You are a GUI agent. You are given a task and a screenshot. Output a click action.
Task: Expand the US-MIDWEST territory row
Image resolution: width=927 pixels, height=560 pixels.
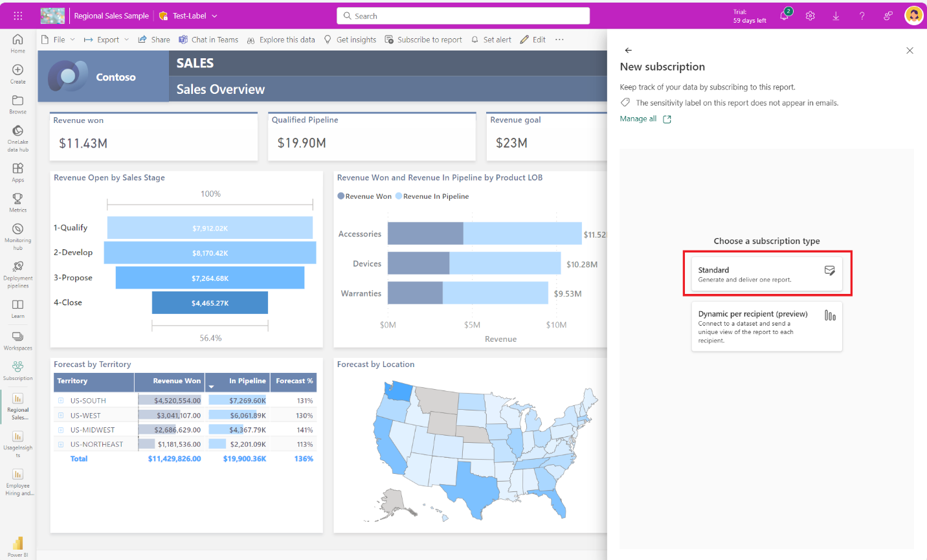coord(61,430)
